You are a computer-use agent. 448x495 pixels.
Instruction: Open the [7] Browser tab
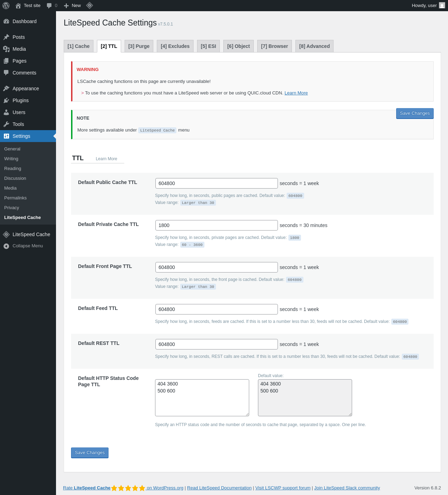[274, 46]
